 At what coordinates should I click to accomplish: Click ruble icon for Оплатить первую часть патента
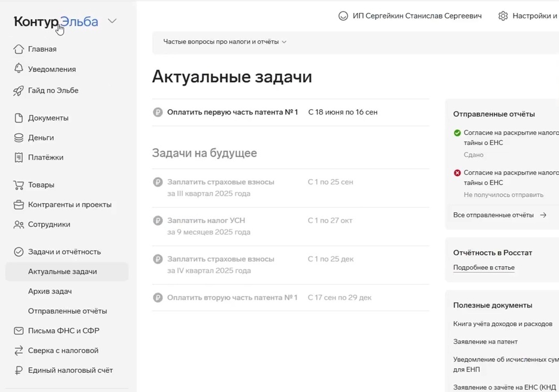click(x=158, y=112)
